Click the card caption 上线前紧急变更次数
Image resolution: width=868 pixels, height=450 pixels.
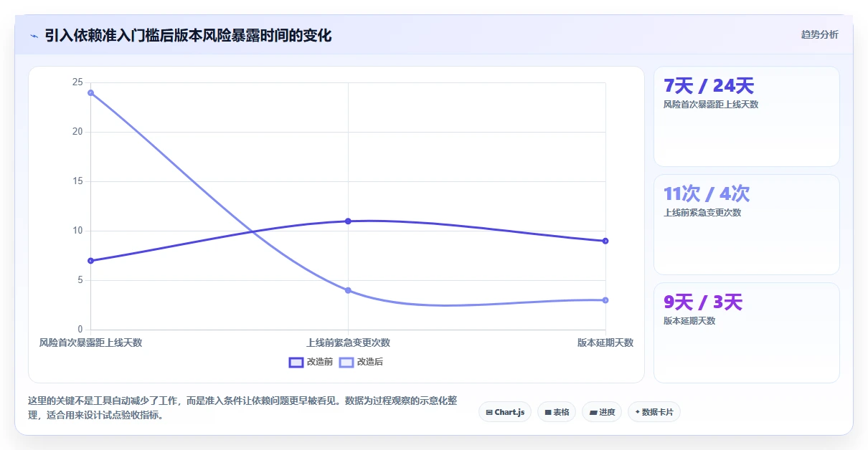702,213
